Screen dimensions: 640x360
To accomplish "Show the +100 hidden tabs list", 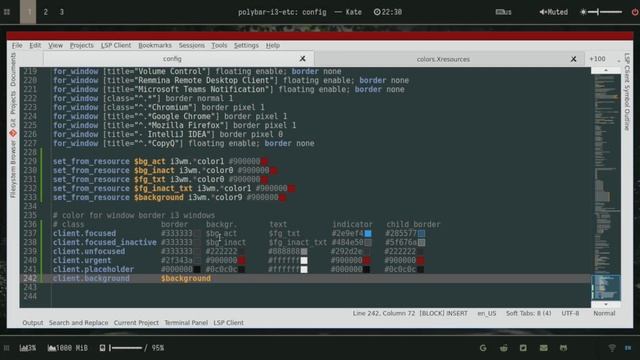I will pyautogui.click(x=598, y=59).
